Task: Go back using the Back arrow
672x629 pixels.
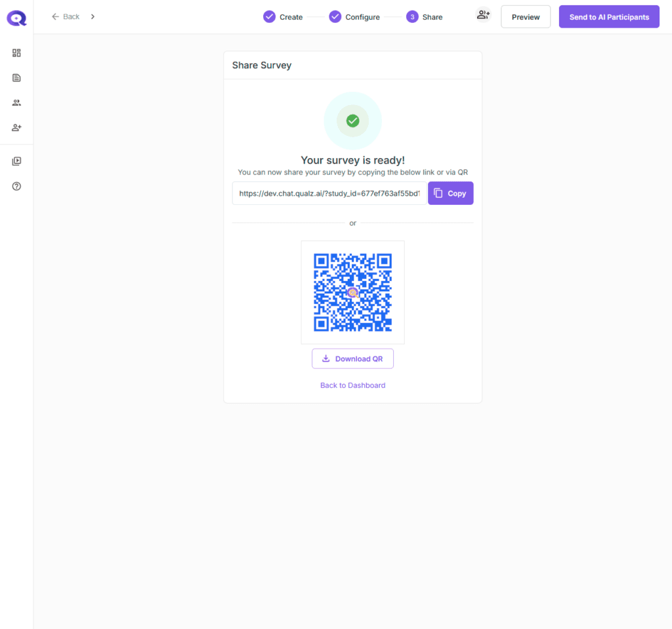Action: pyautogui.click(x=66, y=16)
